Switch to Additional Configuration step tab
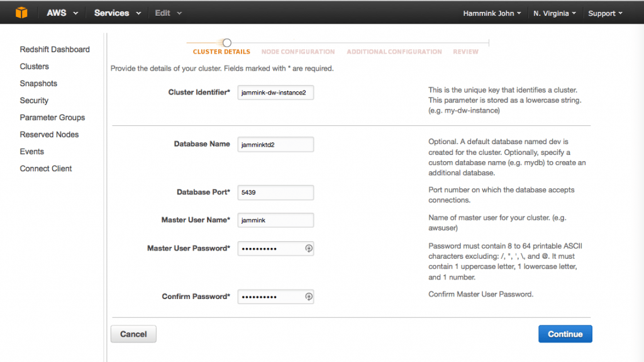The height and width of the screenshot is (362, 644). 394,52
